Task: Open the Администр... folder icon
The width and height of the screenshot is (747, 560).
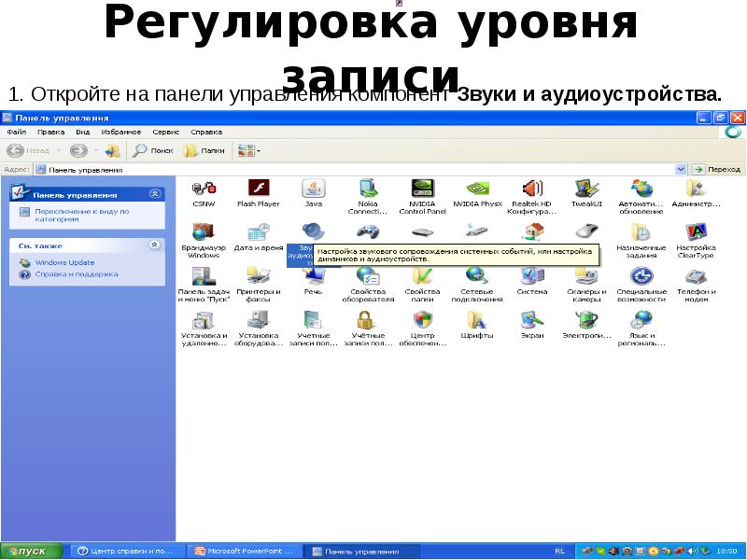Action: (696, 193)
